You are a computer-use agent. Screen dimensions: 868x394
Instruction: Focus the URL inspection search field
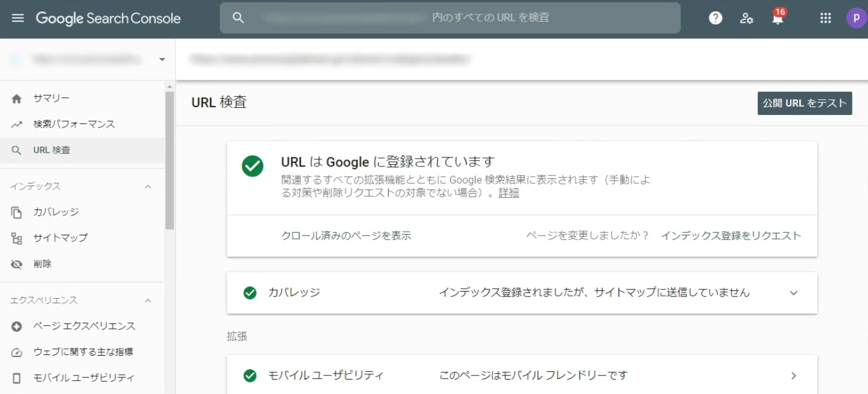click(450, 18)
